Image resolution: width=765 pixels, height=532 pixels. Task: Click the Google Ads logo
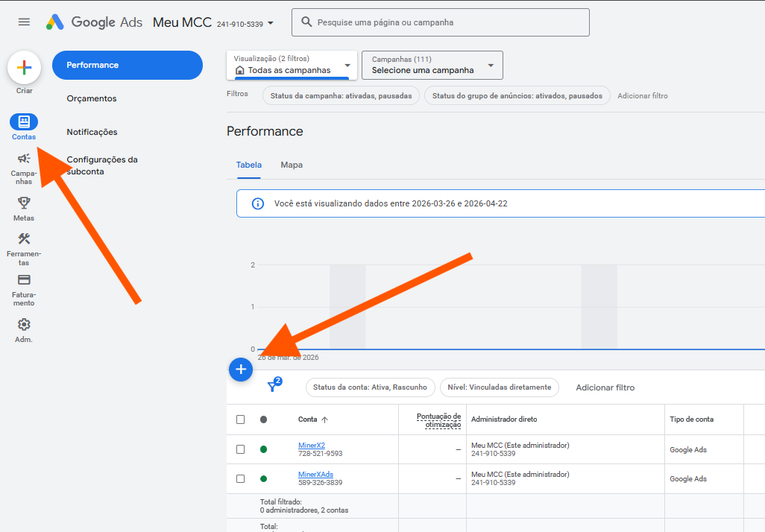pos(94,22)
